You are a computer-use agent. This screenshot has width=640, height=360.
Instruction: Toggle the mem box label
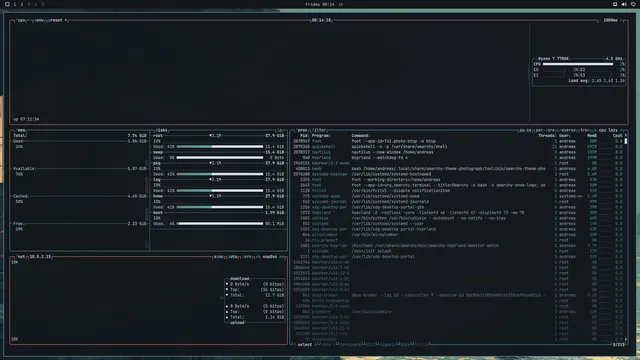(x=21, y=130)
